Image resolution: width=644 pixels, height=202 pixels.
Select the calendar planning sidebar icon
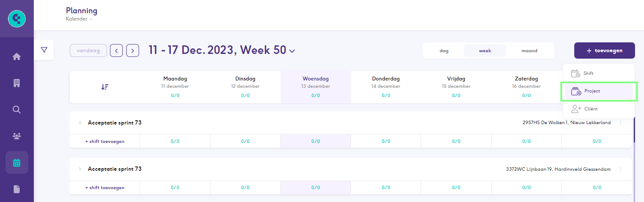point(17,163)
